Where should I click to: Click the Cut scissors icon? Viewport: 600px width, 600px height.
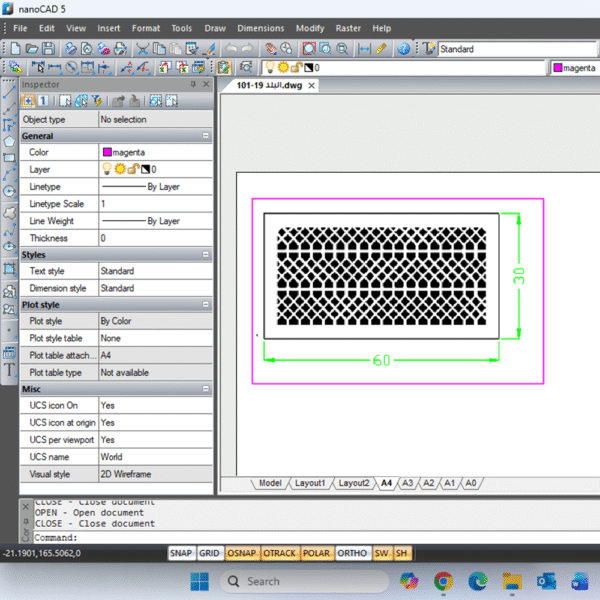[143, 48]
